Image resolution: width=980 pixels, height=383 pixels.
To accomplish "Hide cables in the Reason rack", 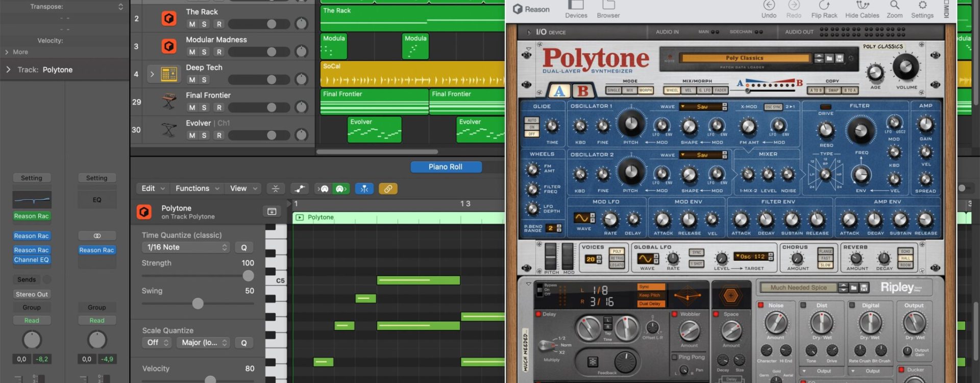I will tap(862, 10).
